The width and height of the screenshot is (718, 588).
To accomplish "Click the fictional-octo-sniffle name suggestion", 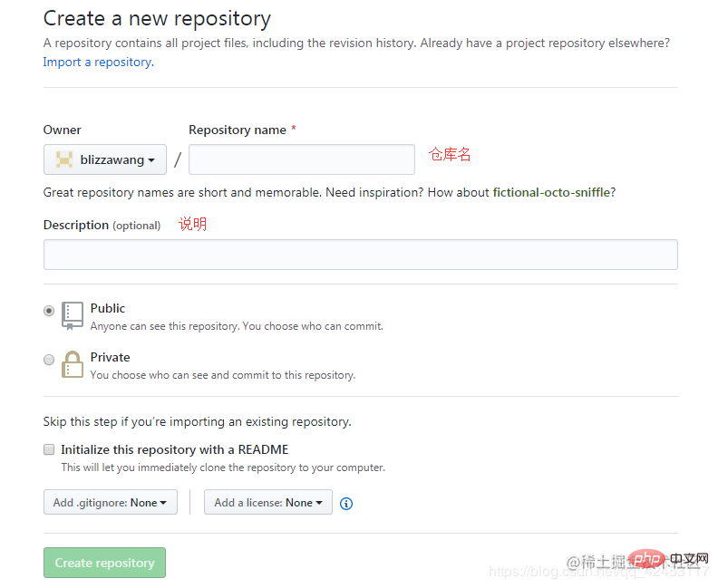I will pyautogui.click(x=551, y=192).
